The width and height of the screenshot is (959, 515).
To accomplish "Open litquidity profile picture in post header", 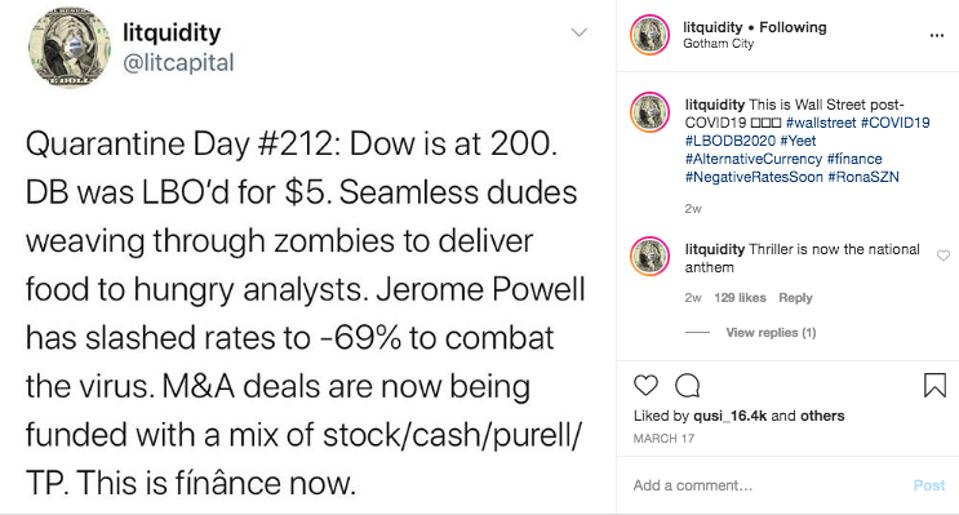I will pyautogui.click(x=649, y=35).
